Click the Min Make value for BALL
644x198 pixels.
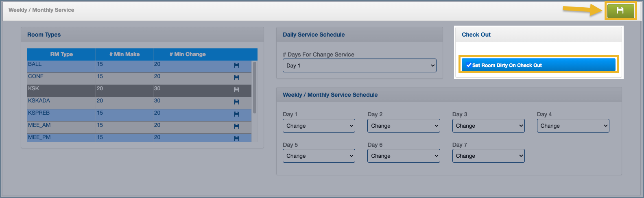[x=100, y=64]
